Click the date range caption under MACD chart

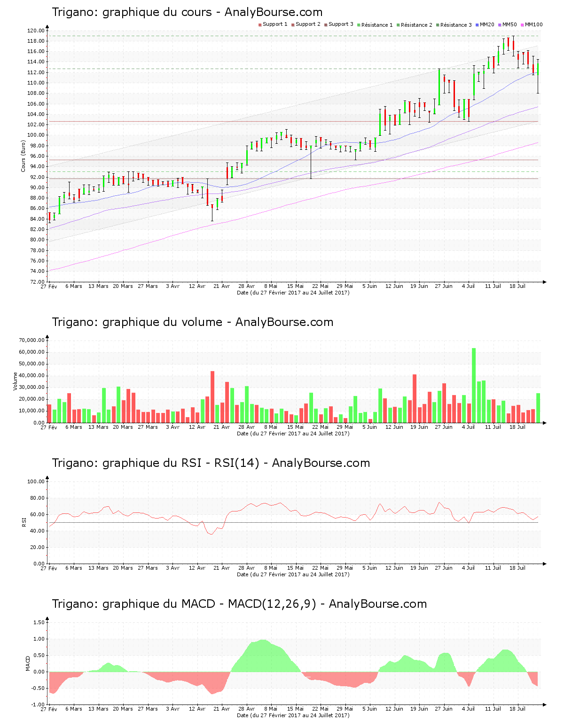pyautogui.click(x=293, y=715)
